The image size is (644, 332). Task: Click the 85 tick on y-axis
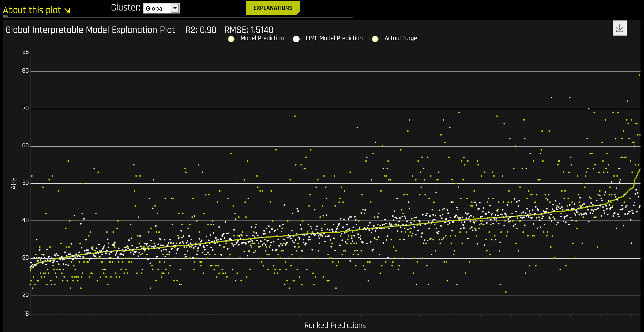click(x=25, y=52)
